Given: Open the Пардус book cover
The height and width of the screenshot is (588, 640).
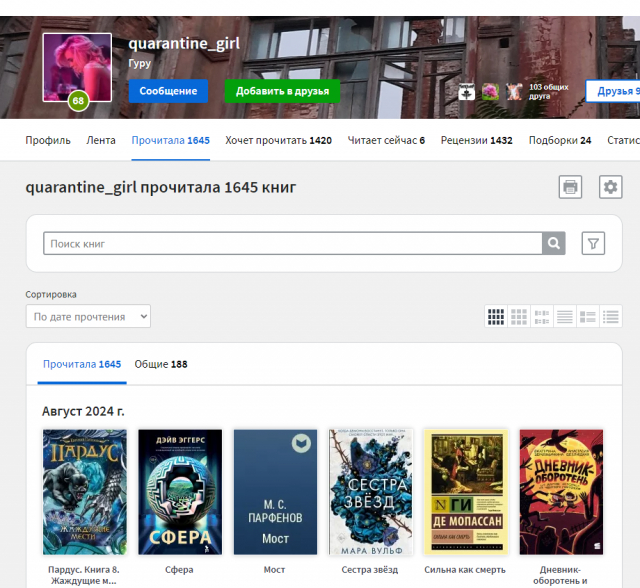Looking at the screenshot, I should [85, 492].
